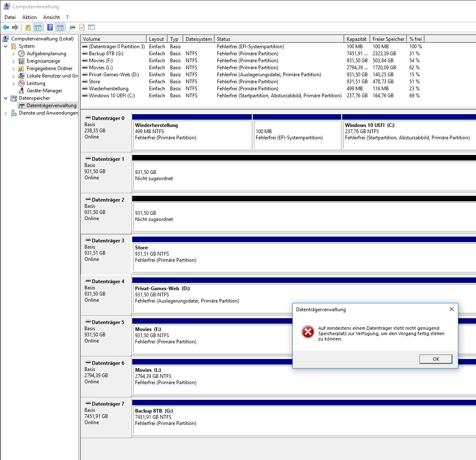Select unallocated space on Datenträger 2

[304, 213]
